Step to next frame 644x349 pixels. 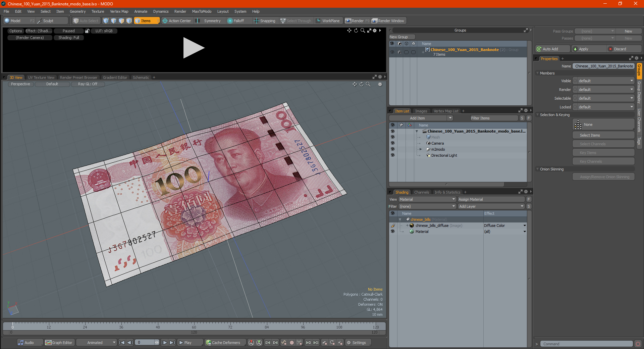click(x=164, y=343)
